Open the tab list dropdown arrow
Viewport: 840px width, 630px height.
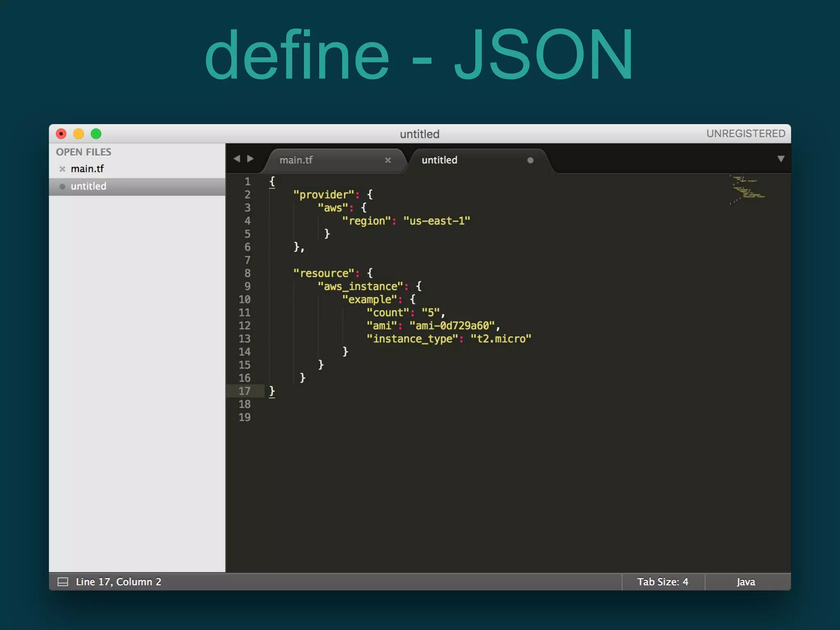[x=781, y=159]
